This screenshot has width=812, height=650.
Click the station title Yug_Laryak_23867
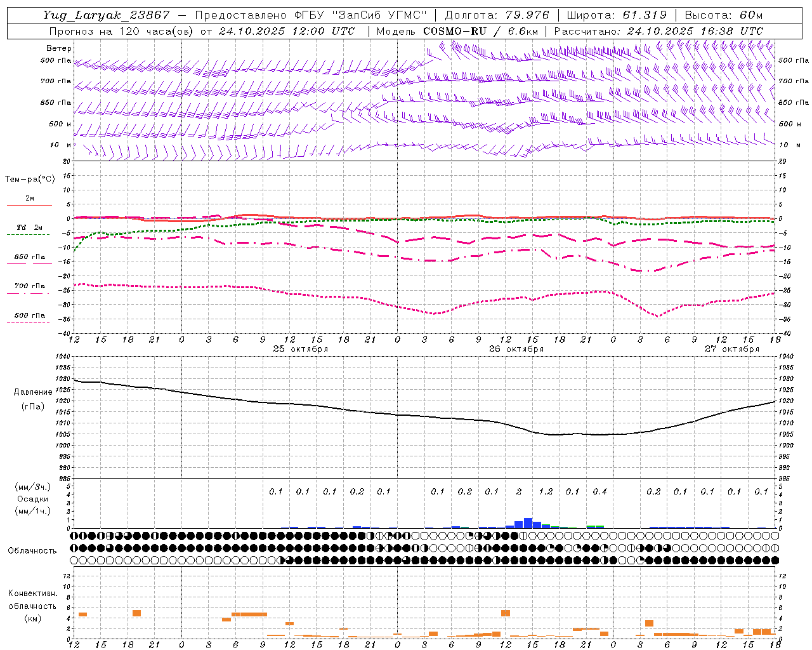[x=107, y=15]
